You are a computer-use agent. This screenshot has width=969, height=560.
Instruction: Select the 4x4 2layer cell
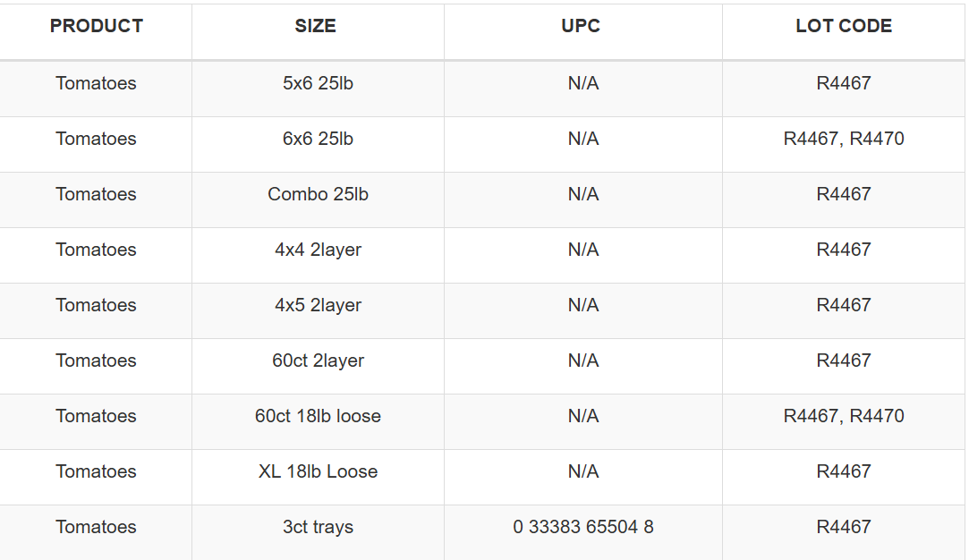tap(318, 250)
